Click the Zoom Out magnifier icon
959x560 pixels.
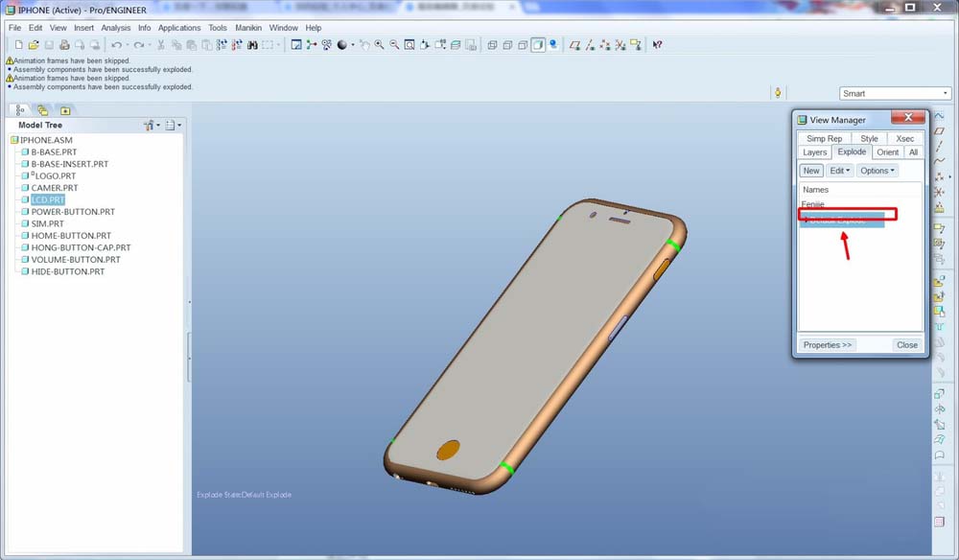394,45
